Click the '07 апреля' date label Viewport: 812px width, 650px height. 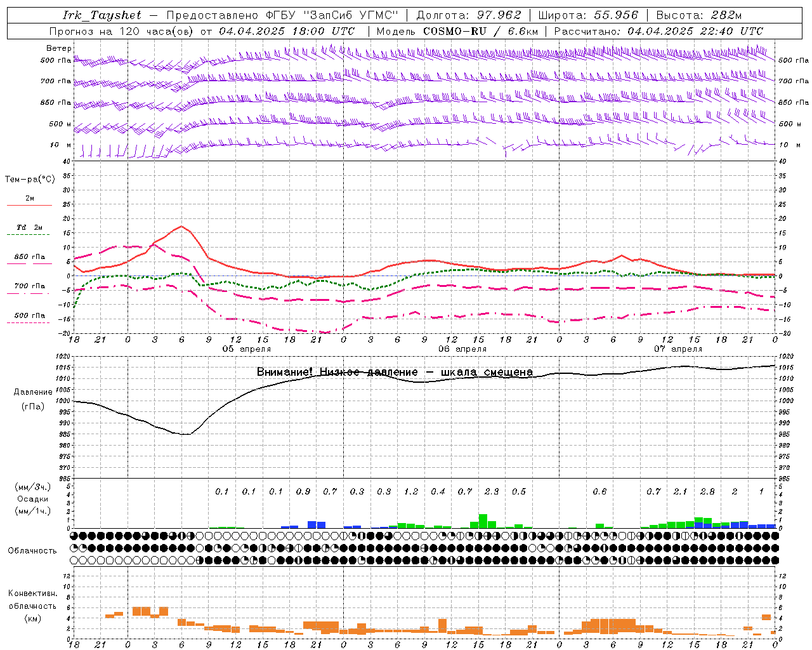click(678, 349)
